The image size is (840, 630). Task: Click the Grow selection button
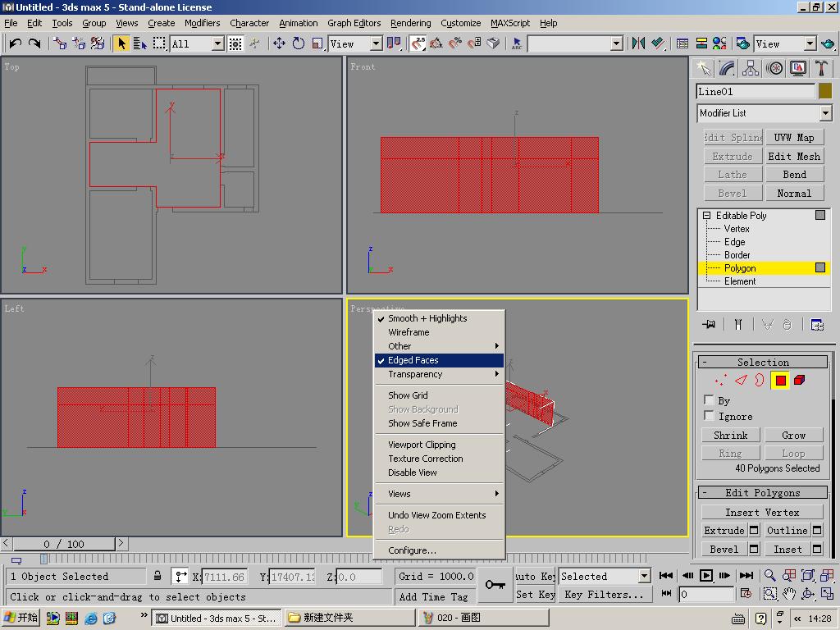pos(793,435)
